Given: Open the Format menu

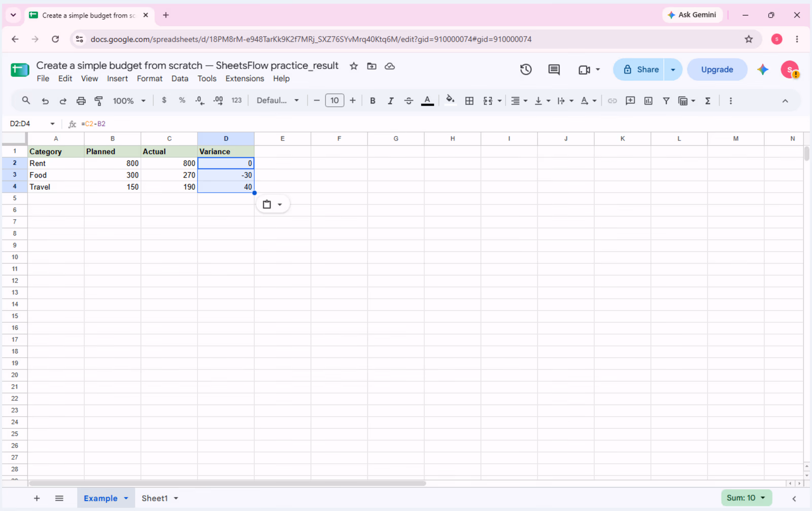Looking at the screenshot, I should tap(150, 79).
